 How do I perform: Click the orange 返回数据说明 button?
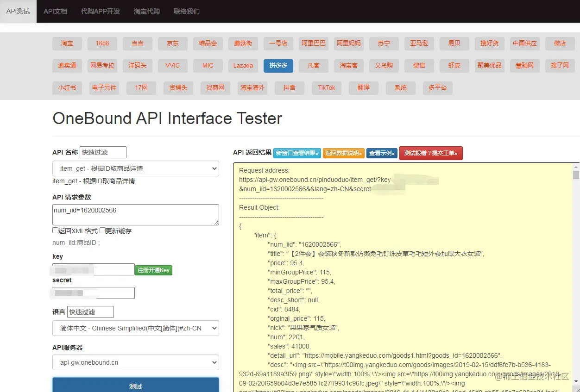[344, 153]
